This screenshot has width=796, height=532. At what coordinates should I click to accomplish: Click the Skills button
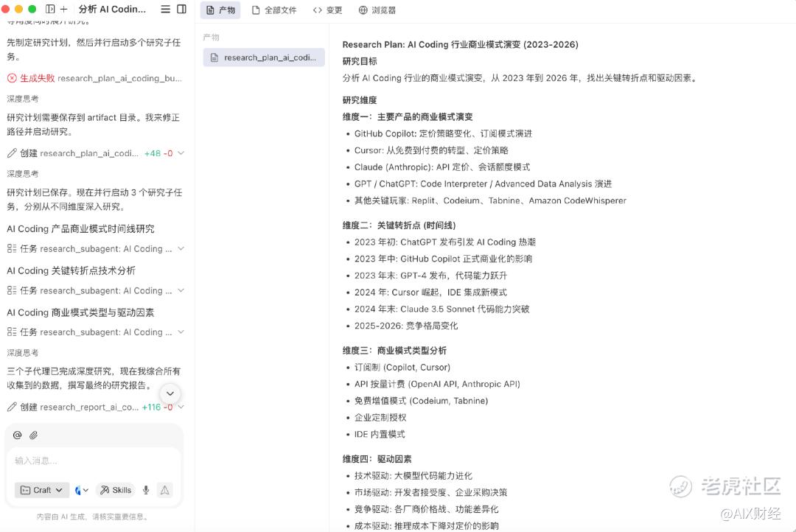pos(116,490)
